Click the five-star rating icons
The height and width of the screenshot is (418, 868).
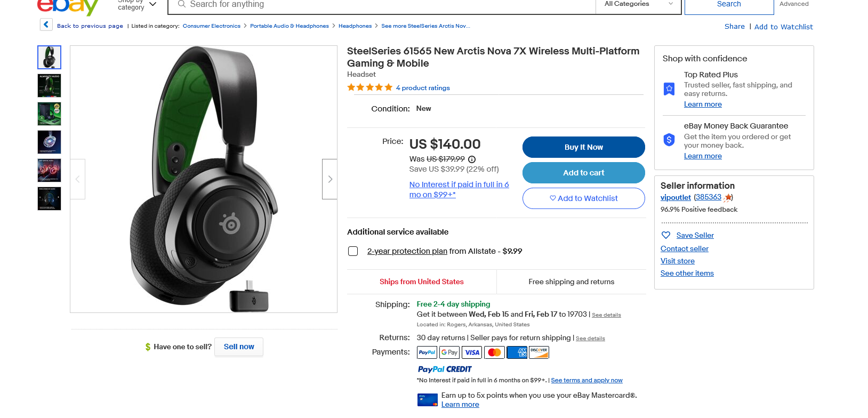[x=370, y=87]
